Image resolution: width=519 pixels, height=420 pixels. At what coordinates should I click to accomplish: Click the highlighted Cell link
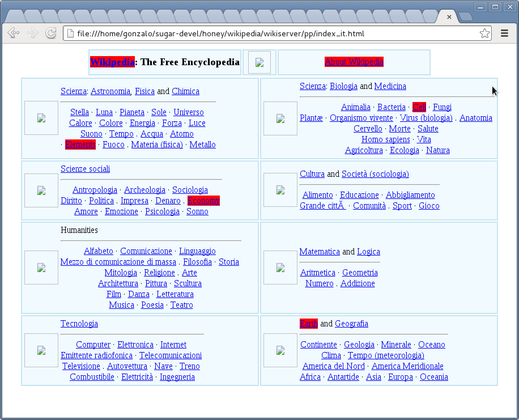point(419,107)
